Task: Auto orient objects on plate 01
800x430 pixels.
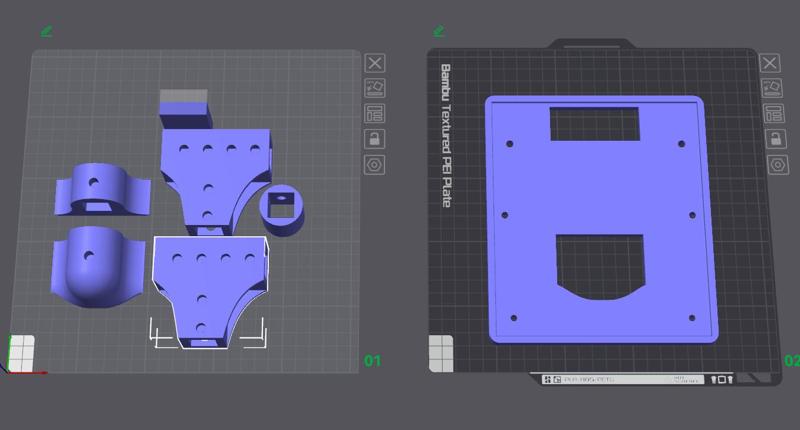Action: [x=374, y=88]
